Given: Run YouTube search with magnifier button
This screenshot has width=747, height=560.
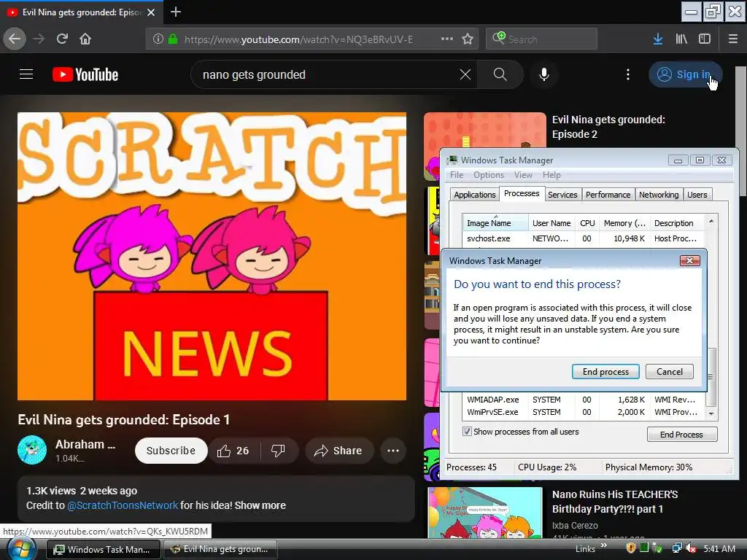Looking at the screenshot, I should (x=500, y=74).
